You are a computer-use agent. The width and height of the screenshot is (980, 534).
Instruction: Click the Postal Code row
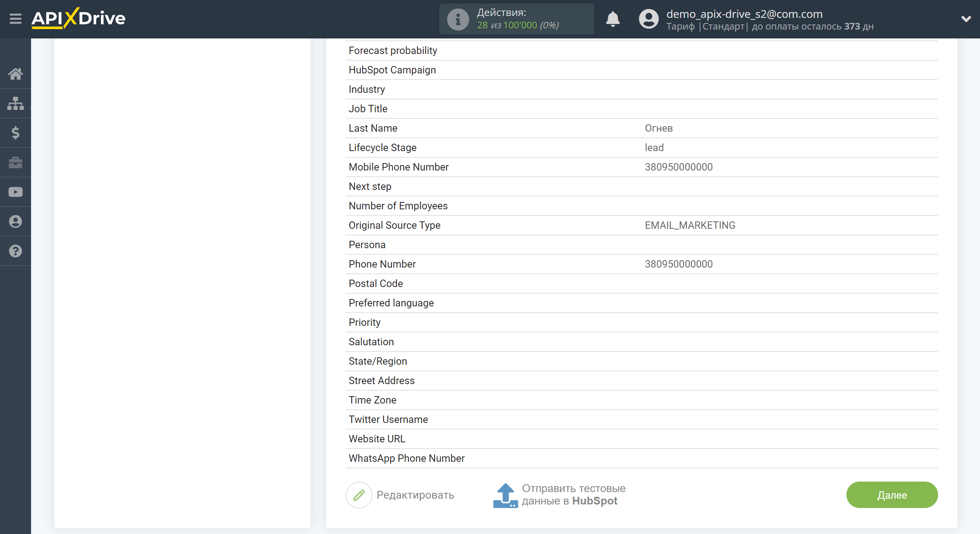click(x=641, y=284)
